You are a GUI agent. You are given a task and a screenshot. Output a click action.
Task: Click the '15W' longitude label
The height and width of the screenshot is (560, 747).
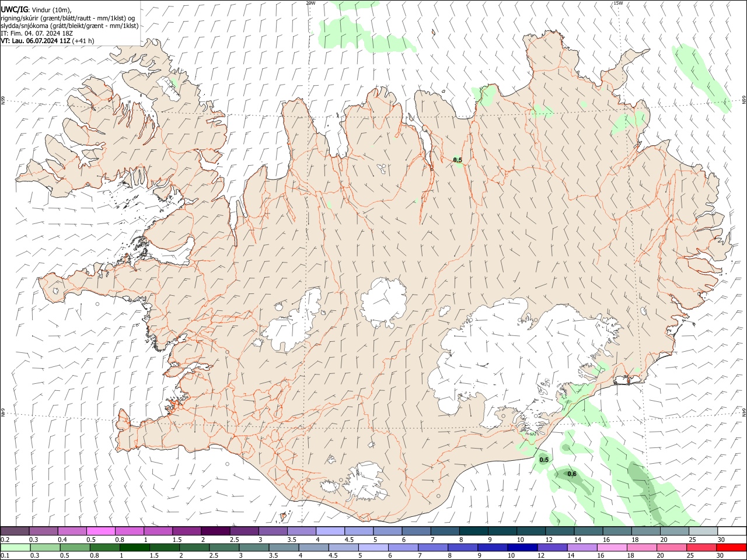pyautogui.click(x=618, y=3)
